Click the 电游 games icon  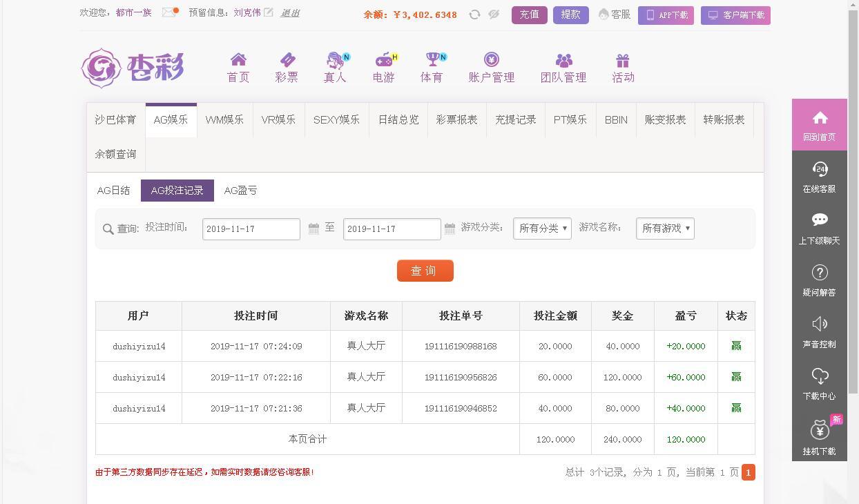click(381, 67)
